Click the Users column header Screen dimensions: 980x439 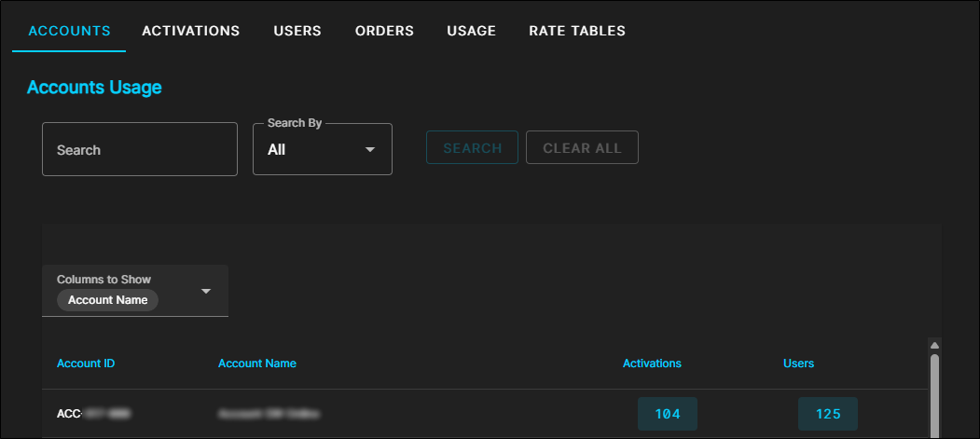tap(798, 364)
